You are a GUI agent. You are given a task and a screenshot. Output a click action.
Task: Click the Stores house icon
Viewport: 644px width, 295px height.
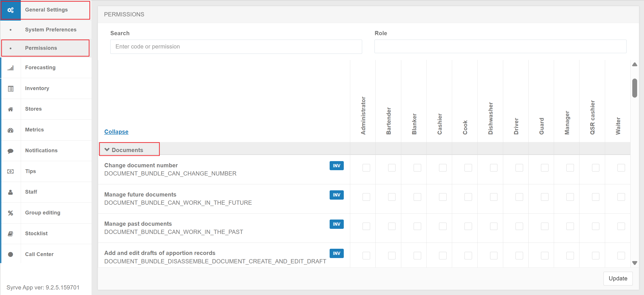tap(10, 109)
